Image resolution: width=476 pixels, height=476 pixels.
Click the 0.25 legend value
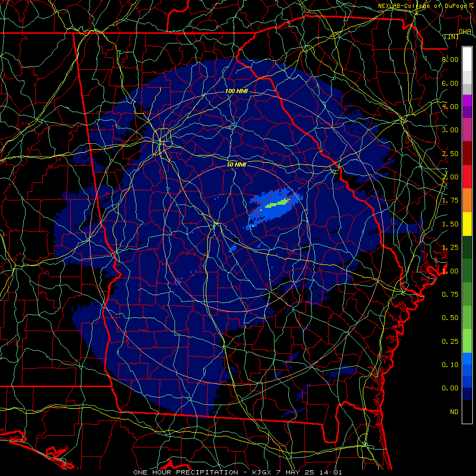(x=450, y=342)
